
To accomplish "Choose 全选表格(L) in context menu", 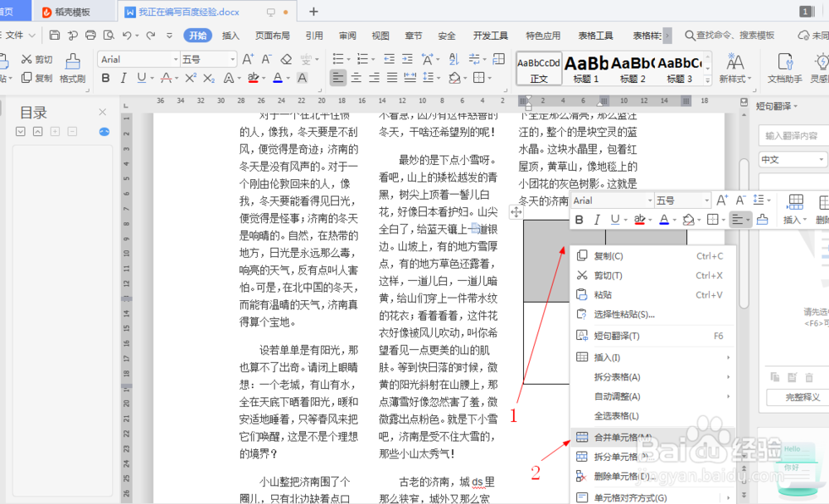I will click(x=653, y=416).
